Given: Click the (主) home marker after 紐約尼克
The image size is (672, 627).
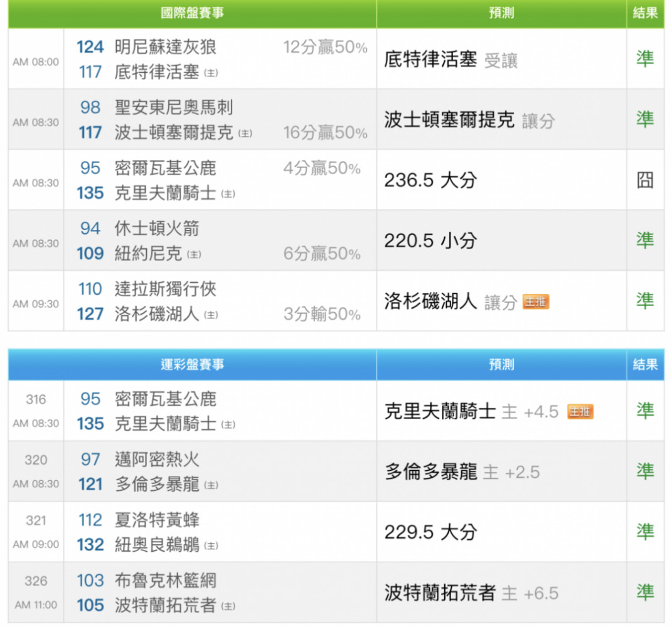Looking at the screenshot, I should pyautogui.click(x=194, y=255).
